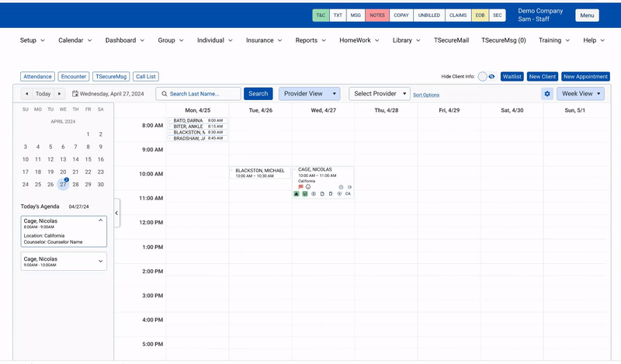This screenshot has width=621, height=364.
Task: Click the magnifier icon in search box
Action: 165,94
